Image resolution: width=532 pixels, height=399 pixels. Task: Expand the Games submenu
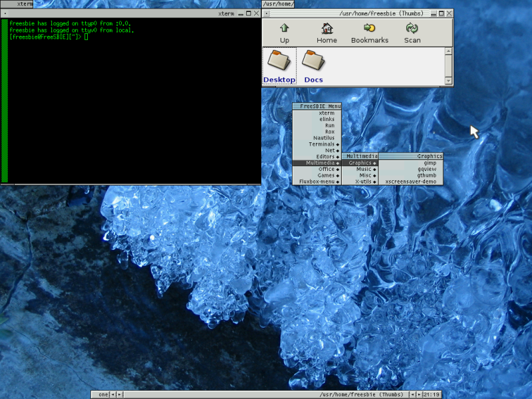coord(326,176)
